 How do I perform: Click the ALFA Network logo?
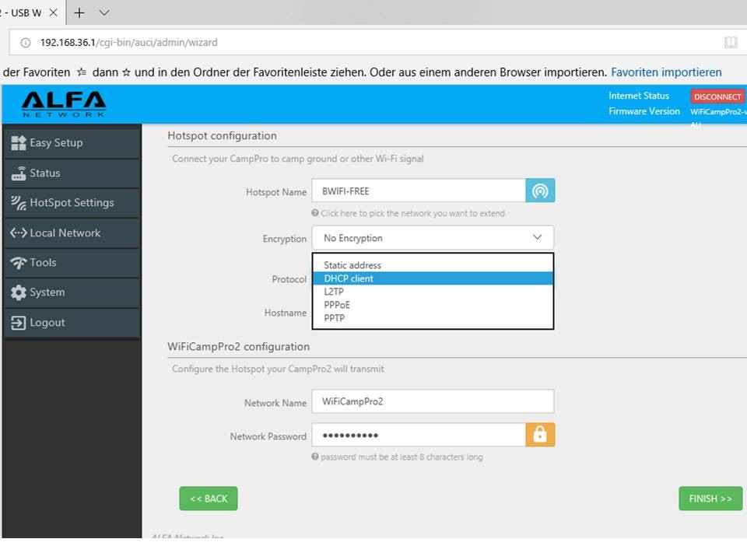(64, 104)
